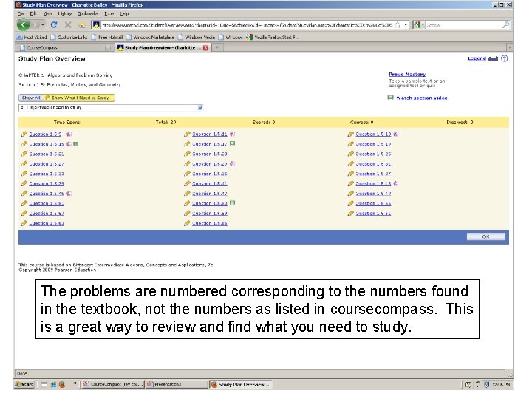
Task: Click the stop loading X icon
Action: pyautogui.click(x=68, y=25)
